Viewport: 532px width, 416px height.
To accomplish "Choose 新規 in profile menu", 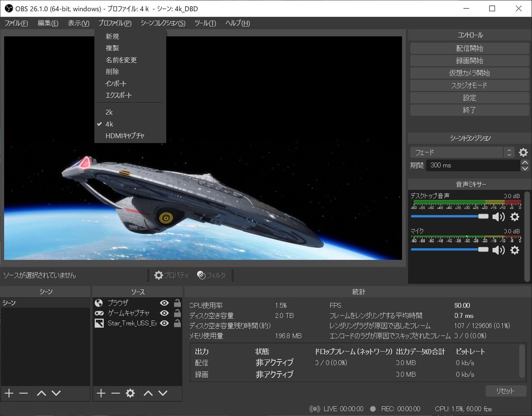I will point(130,37).
